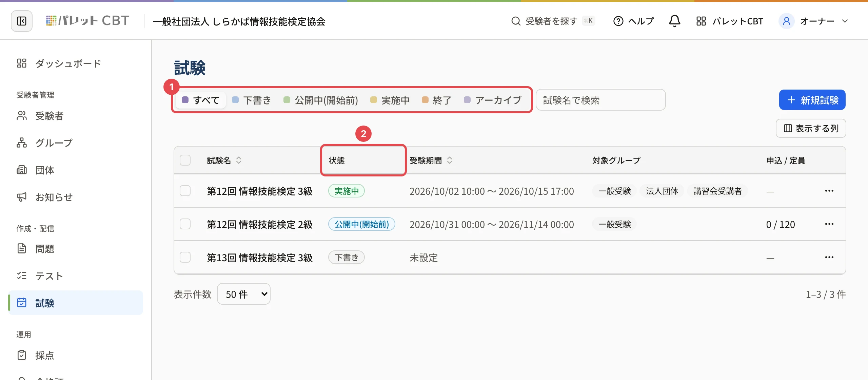Tick the select-all checkbox in table header

(185, 160)
